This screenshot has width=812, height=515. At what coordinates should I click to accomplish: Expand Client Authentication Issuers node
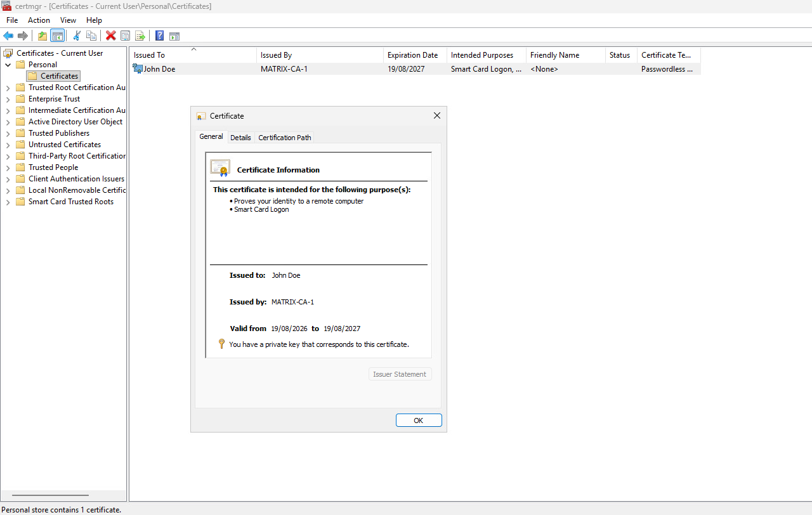8,179
